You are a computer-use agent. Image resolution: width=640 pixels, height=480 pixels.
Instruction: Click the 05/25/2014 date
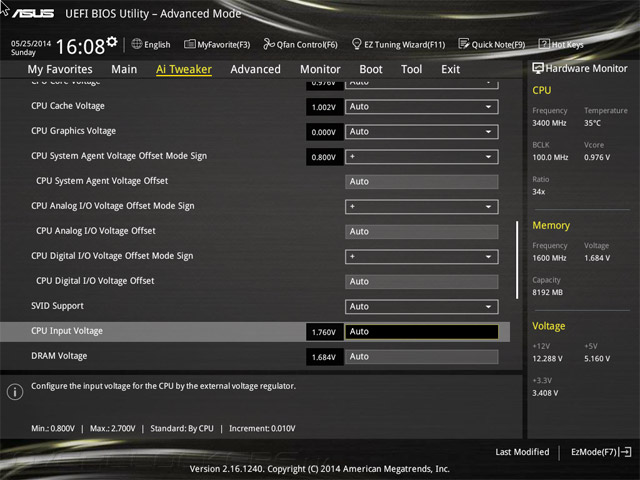[x=31, y=43]
